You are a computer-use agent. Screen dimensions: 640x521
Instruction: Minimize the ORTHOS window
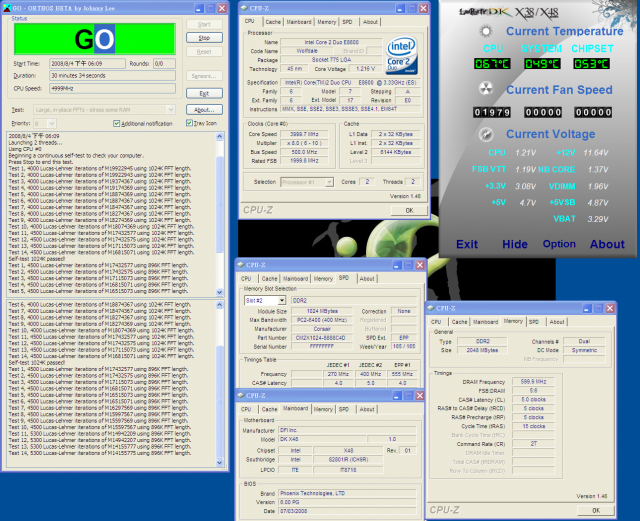(199, 8)
